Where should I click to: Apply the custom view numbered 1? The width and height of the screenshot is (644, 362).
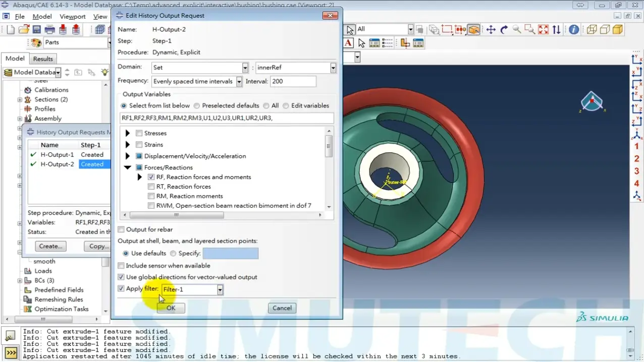click(637, 147)
